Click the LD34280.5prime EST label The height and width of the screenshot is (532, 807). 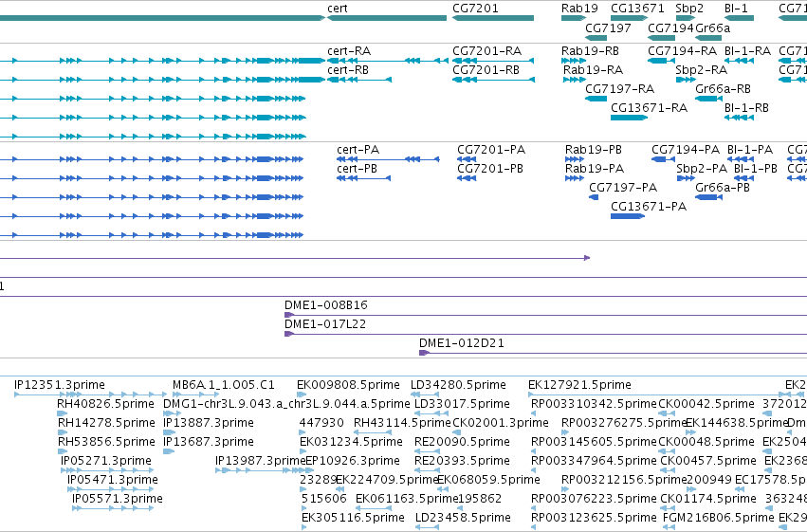pos(458,385)
